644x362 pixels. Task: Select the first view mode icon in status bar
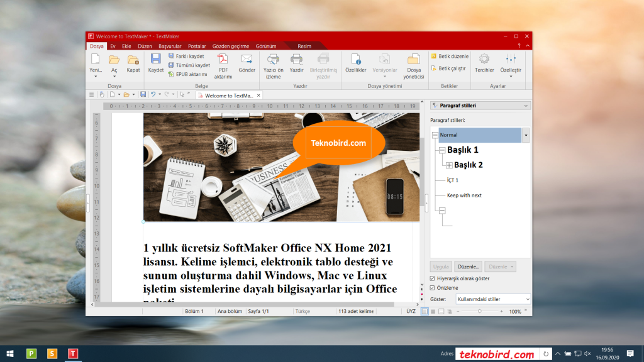click(x=425, y=312)
